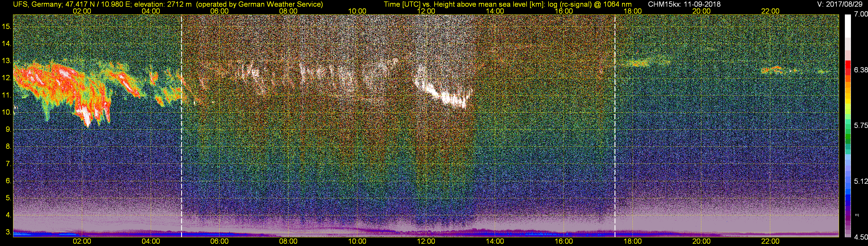This screenshot has height=246, width=868.
Task: Click the 4.50 colorbar scale value
Action: click(860, 237)
